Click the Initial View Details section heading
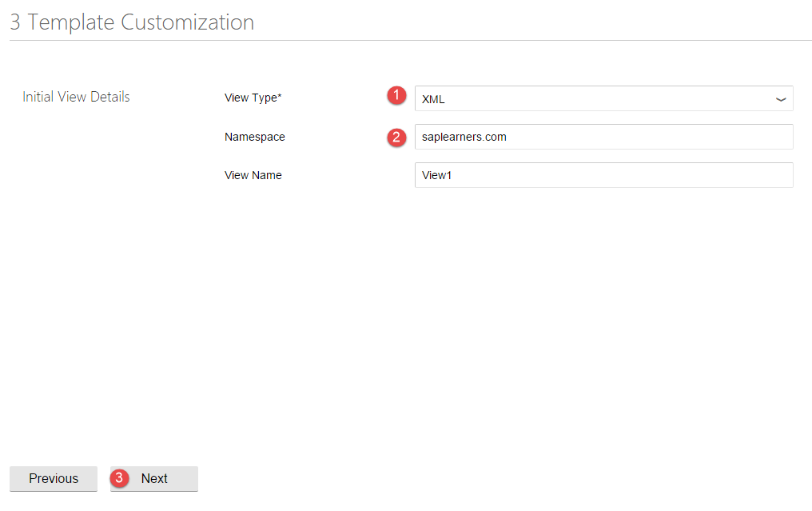The image size is (812, 511). (x=76, y=97)
